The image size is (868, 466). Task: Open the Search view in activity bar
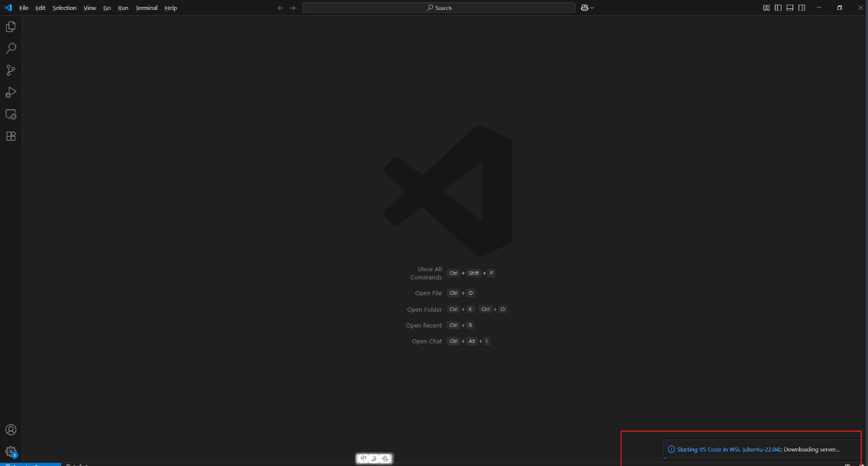tap(11, 49)
